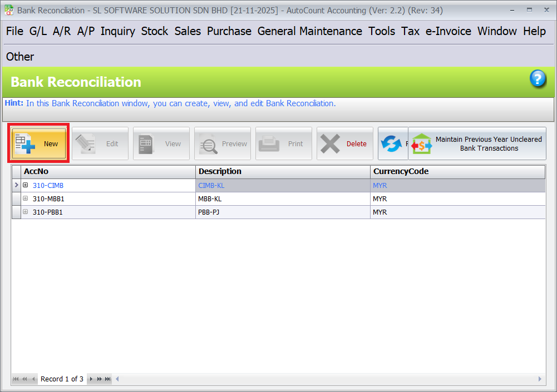
Task: Expand the 310-PBB1 row
Action: tap(25, 212)
